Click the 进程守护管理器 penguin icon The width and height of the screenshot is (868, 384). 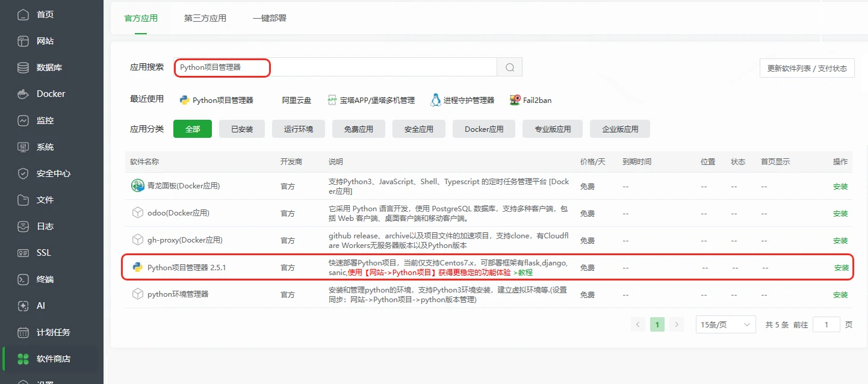coord(436,100)
